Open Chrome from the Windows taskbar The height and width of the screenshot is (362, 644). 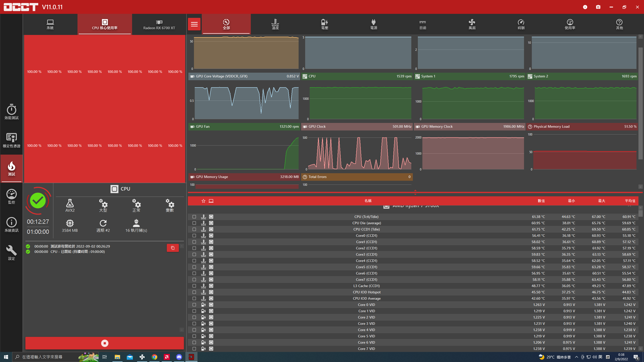pos(154,357)
